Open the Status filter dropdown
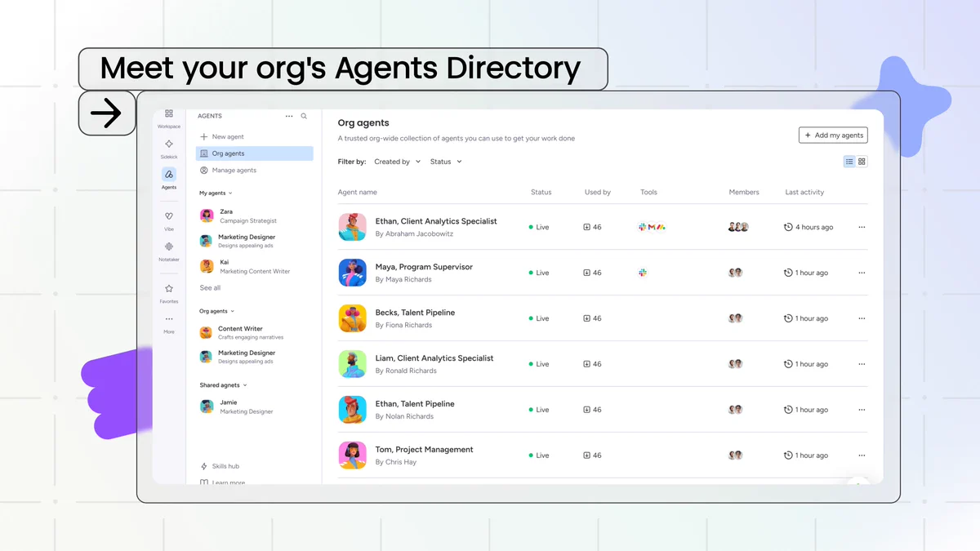Viewport: 980px width, 551px height. [x=446, y=162]
